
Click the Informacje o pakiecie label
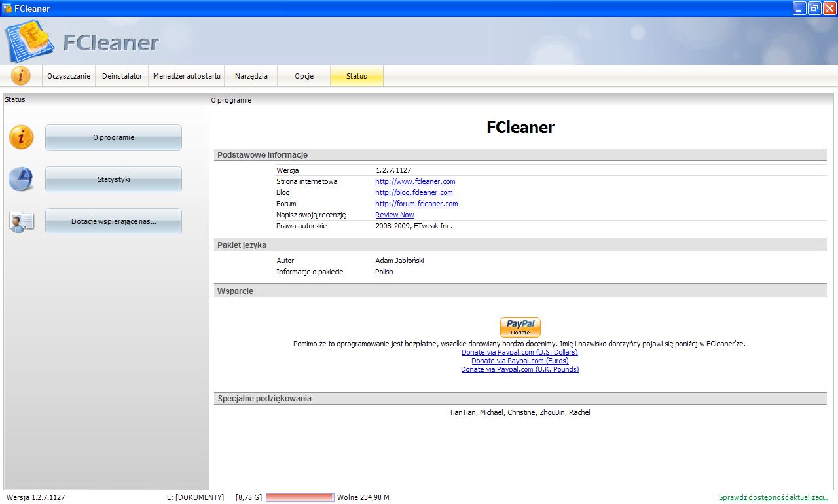pyautogui.click(x=310, y=272)
